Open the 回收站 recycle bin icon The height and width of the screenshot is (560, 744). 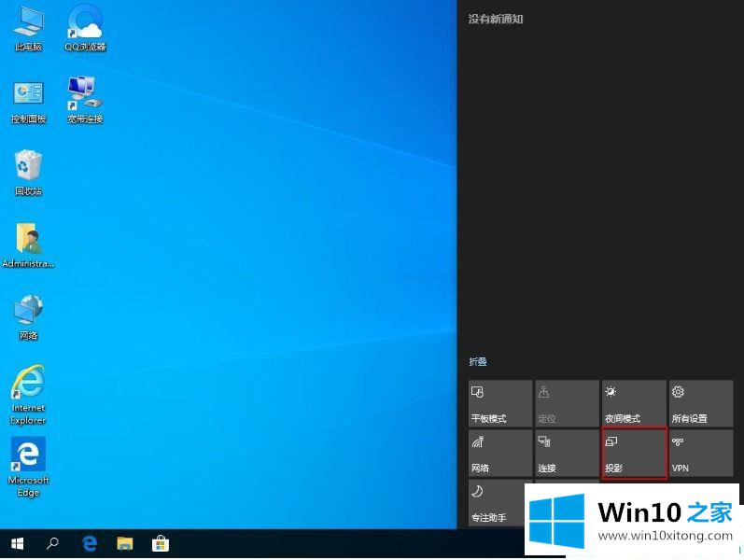(x=28, y=173)
